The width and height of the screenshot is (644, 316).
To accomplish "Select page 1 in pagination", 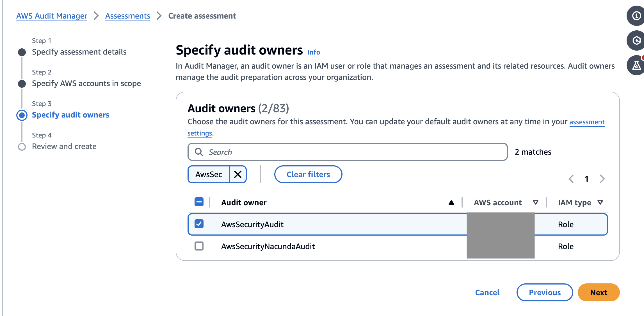I will (586, 179).
